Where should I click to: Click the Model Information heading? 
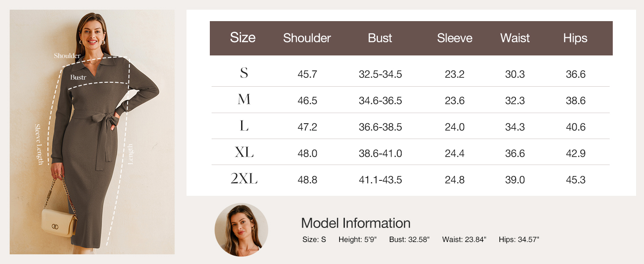[355, 223]
